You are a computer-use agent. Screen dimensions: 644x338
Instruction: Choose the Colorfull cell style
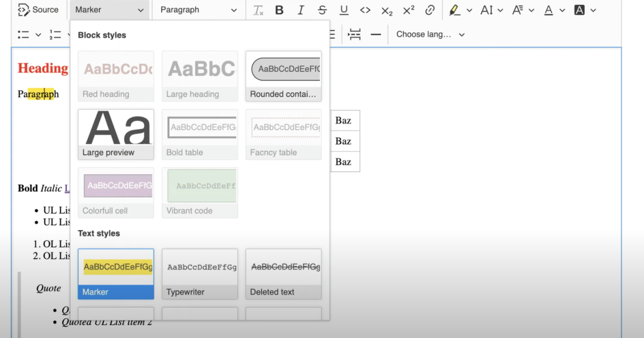(x=116, y=193)
